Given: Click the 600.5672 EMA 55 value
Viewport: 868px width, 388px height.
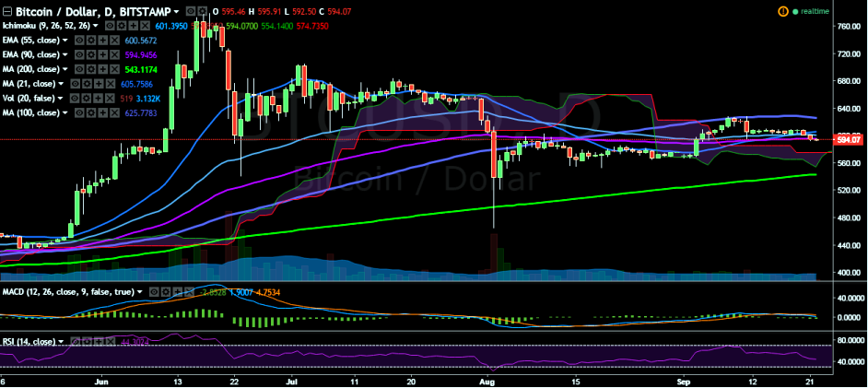Looking at the screenshot, I should (x=141, y=41).
